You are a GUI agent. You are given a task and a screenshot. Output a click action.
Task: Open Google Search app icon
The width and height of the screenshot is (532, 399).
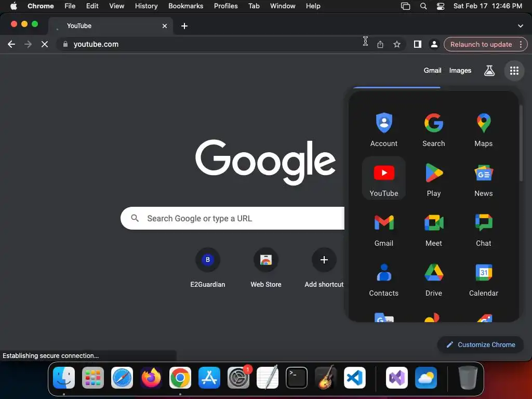(434, 129)
